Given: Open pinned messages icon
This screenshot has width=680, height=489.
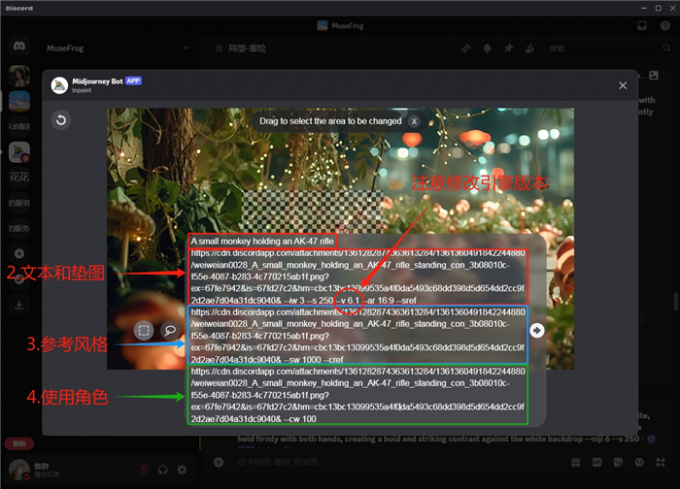Looking at the screenshot, I should [508, 48].
